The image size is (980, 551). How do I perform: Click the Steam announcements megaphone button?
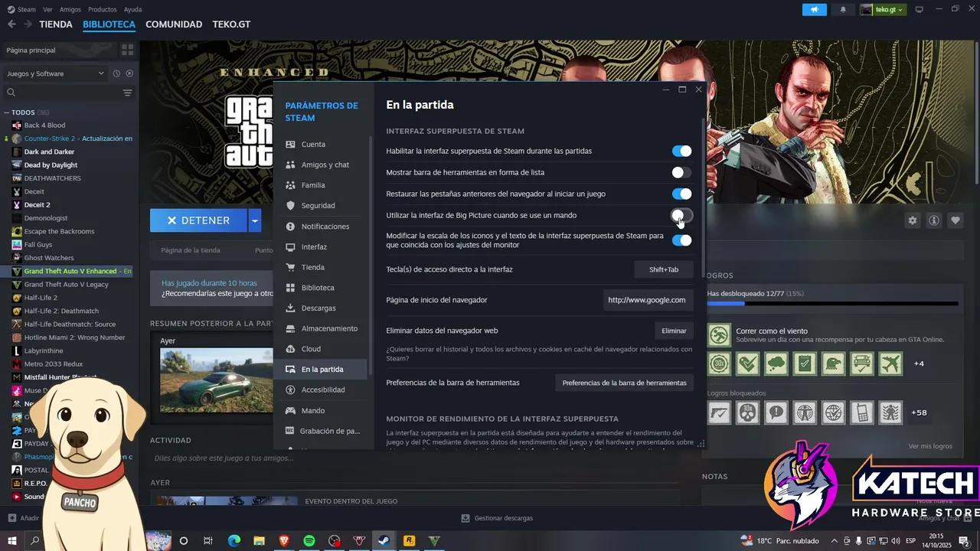(815, 9)
